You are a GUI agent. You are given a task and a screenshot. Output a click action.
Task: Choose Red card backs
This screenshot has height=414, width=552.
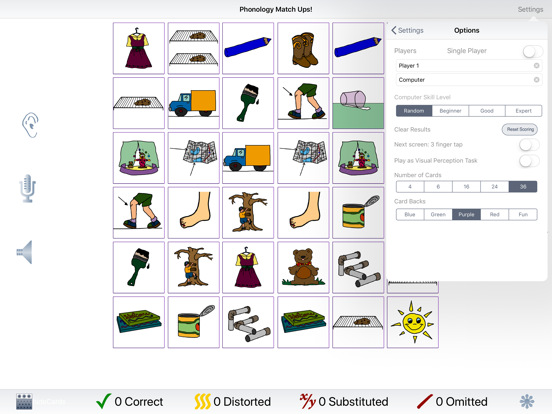pyautogui.click(x=495, y=214)
